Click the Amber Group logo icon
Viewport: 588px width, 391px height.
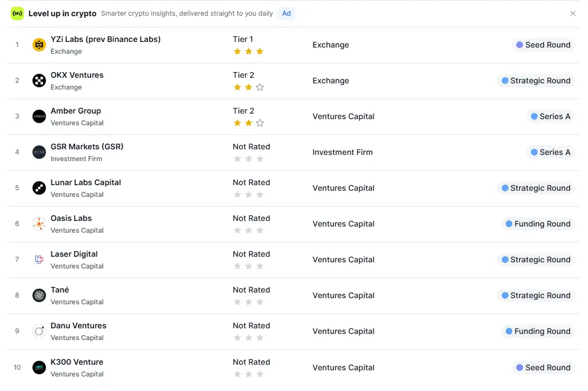click(x=39, y=116)
